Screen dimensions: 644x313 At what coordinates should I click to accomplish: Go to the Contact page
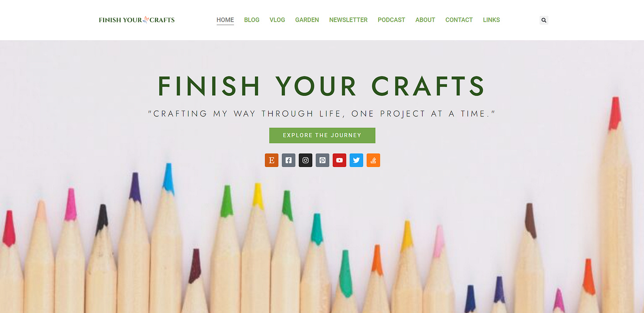tap(459, 20)
